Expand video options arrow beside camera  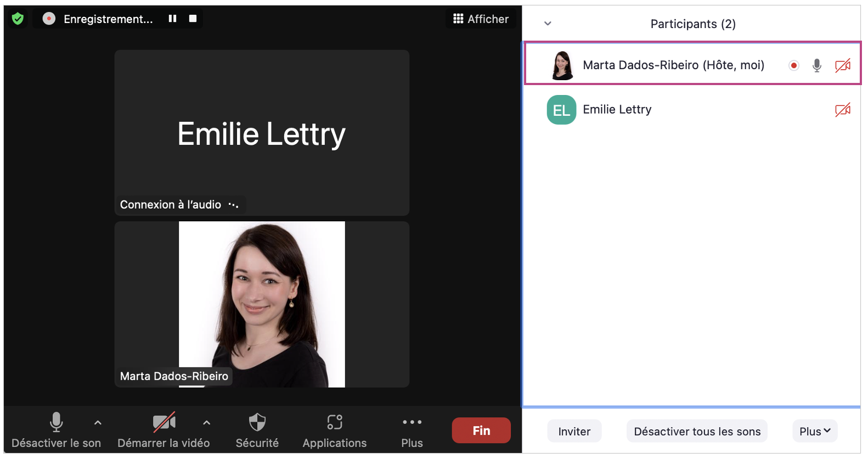coord(206,423)
